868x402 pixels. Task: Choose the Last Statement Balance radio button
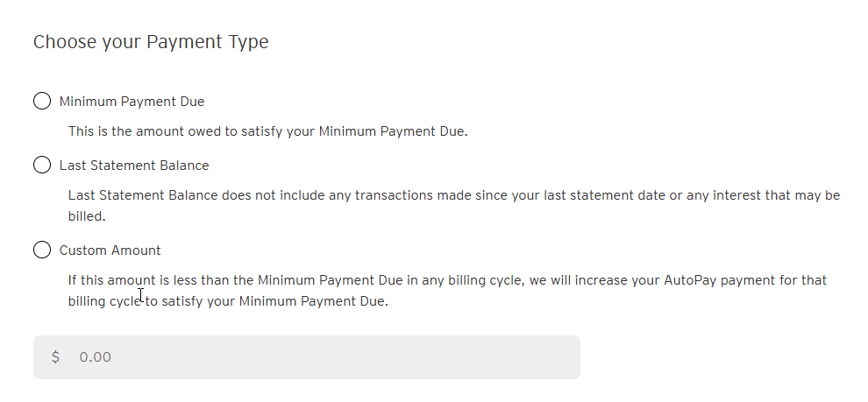42,166
